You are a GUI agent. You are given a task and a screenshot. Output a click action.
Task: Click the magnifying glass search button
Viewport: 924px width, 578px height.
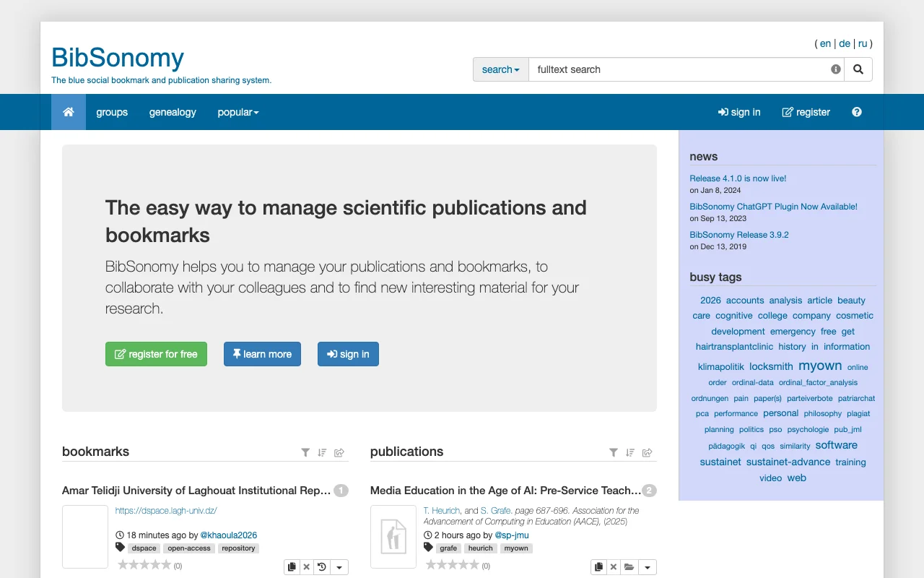click(858, 69)
